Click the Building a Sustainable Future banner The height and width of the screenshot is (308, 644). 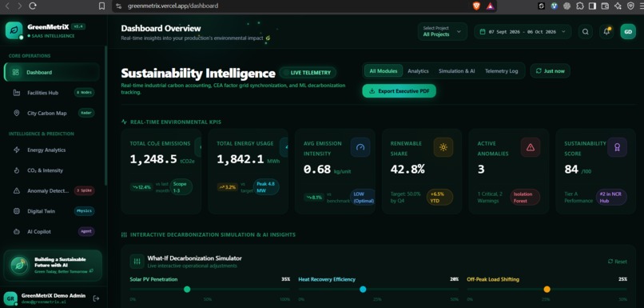53,266
